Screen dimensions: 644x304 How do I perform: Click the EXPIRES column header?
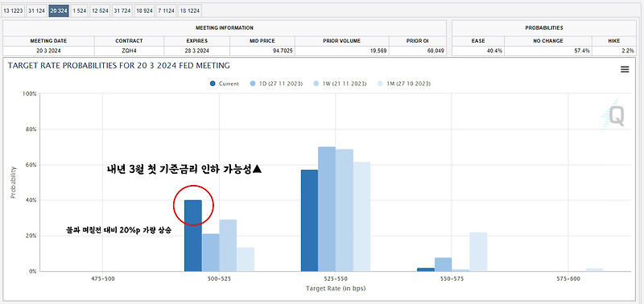(x=196, y=41)
